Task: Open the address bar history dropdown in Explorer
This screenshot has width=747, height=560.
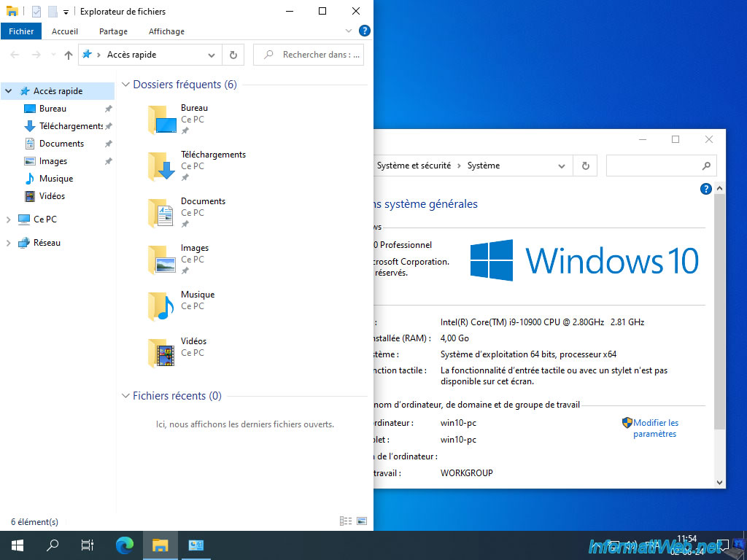Action: 212,55
